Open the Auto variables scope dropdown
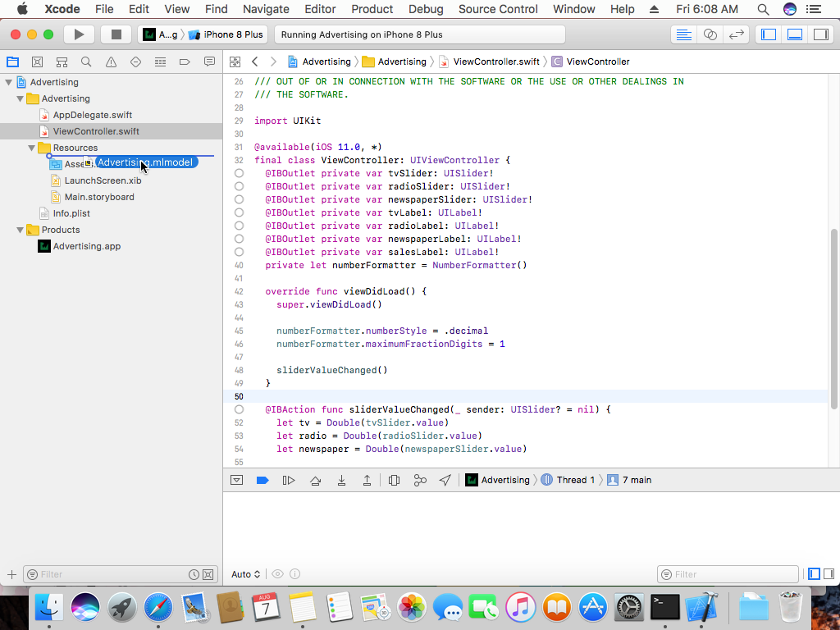The height and width of the screenshot is (630, 840). pyautogui.click(x=246, y=574)
